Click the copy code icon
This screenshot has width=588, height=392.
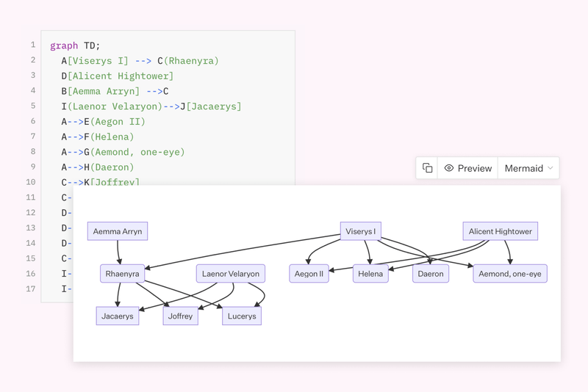[x=428, y=168]
